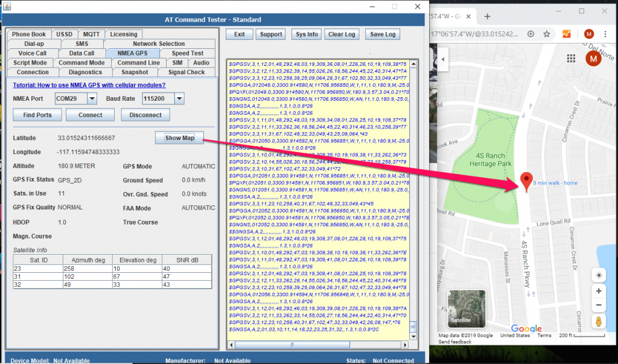This screenshot has height=364, width=618.
Task: Open the Google account avatar on Maps
Action: click(593, 59)
